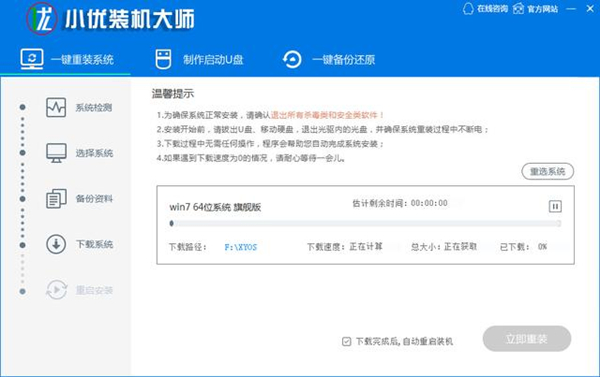600x377 pixels.
Task: Click the 小优装机大师 logo icon
Action: (42, 18)
